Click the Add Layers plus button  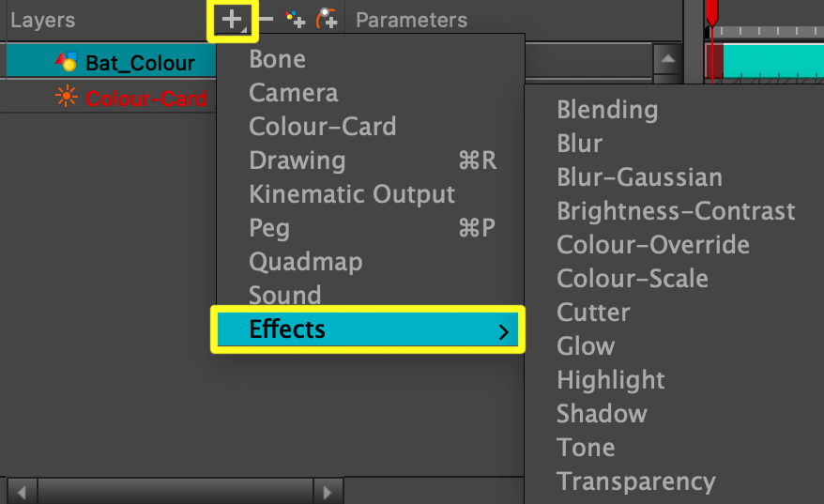(232, 20)
